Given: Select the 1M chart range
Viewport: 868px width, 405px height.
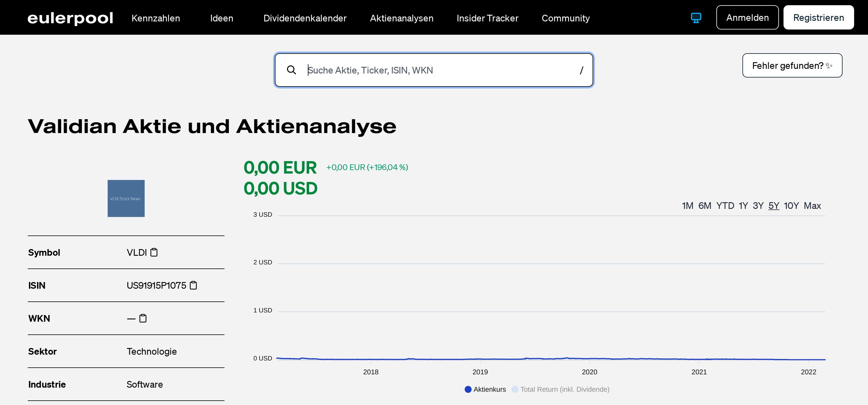Looking at the screenshot, I should (687, 205).
